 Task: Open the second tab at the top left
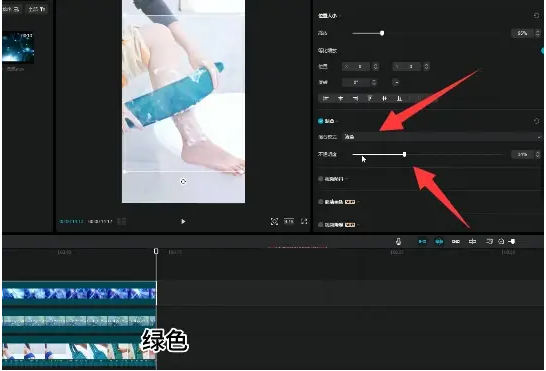coord(37,9)
